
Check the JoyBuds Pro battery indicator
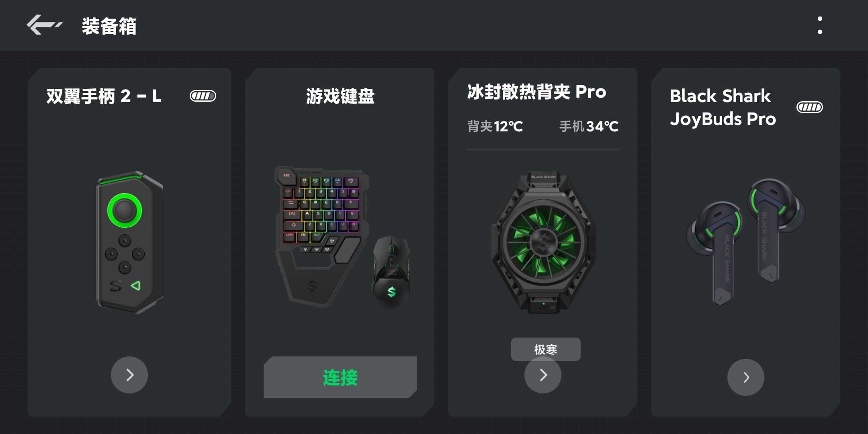pos(810,107)
